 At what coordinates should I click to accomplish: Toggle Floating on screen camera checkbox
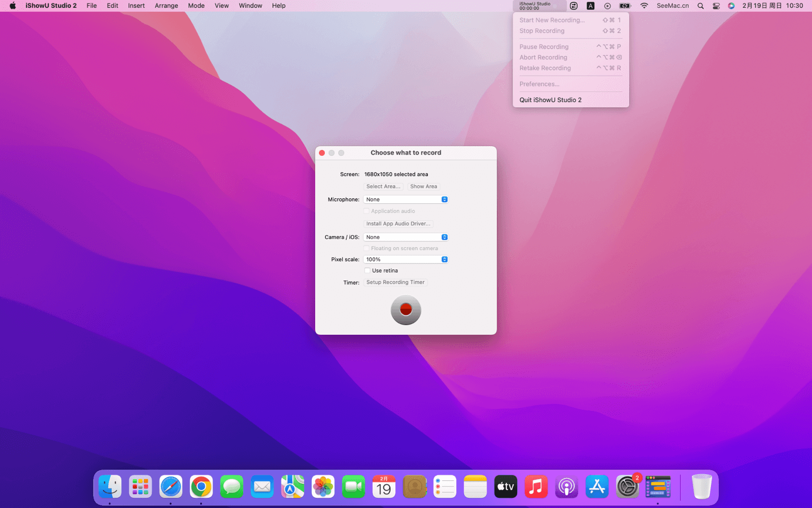pyautogui.click(x=367, y=248)
